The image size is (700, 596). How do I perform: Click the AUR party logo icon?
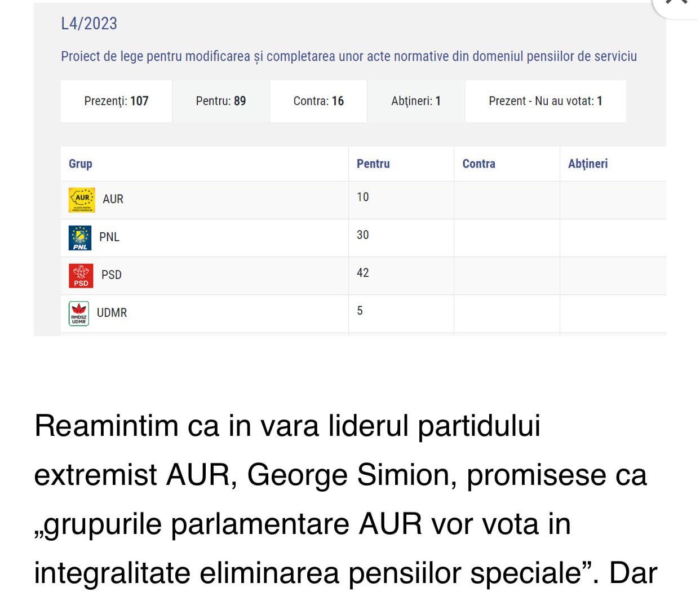tap(82, 200)
